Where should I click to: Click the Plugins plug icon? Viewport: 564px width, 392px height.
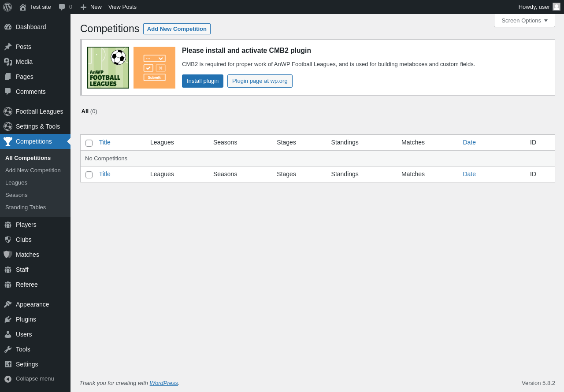8,319
